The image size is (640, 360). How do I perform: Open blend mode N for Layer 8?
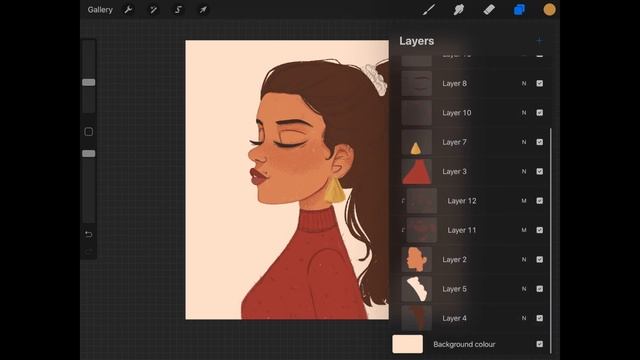click(524, 83)
